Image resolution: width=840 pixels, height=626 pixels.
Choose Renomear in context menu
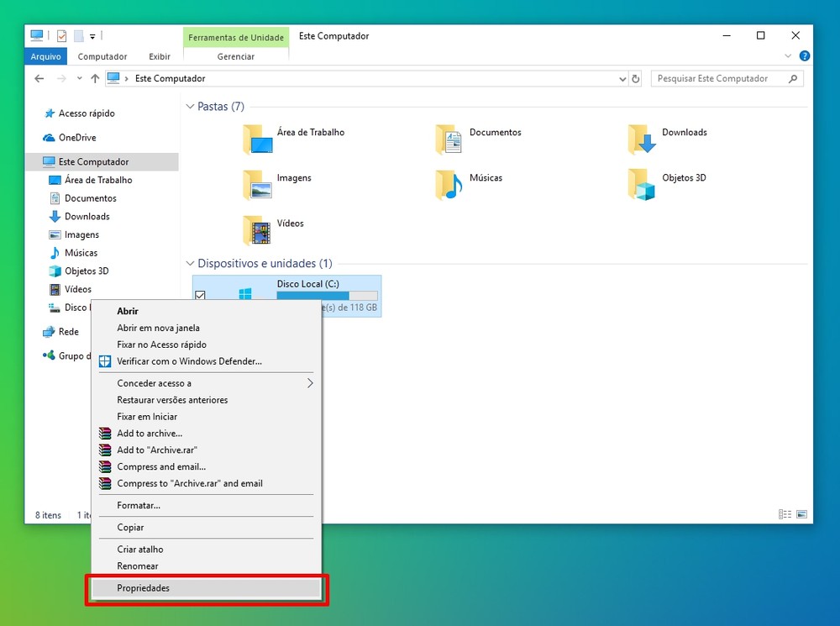click(x=207, y=566)
